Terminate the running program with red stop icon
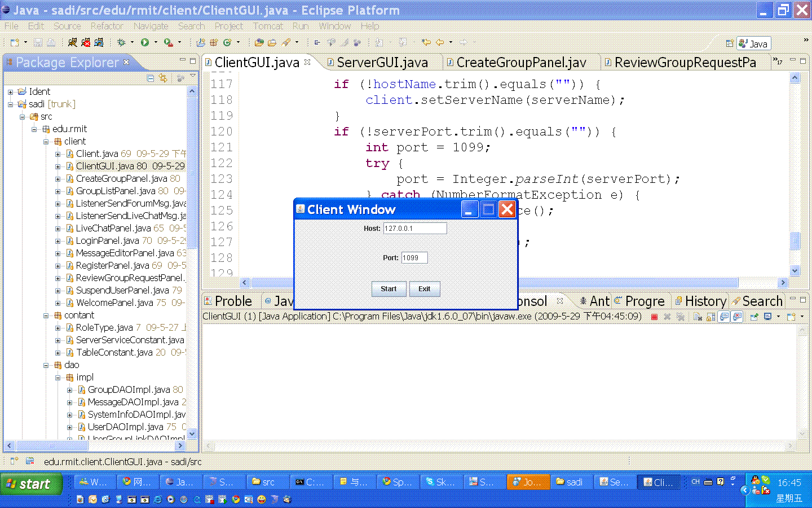 pyautogui.click(x=654, y=317)
